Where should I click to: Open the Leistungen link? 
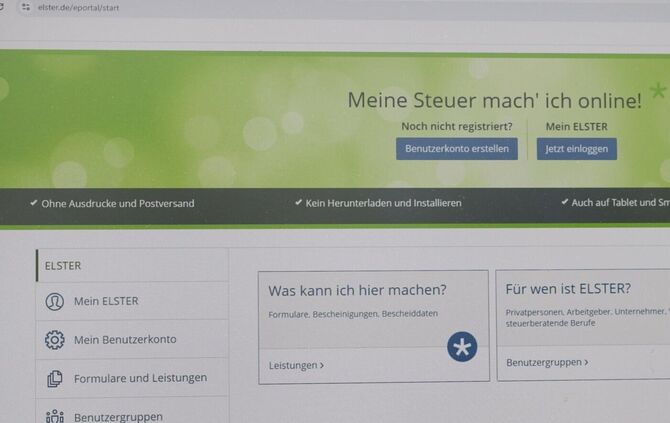point(296,366)
